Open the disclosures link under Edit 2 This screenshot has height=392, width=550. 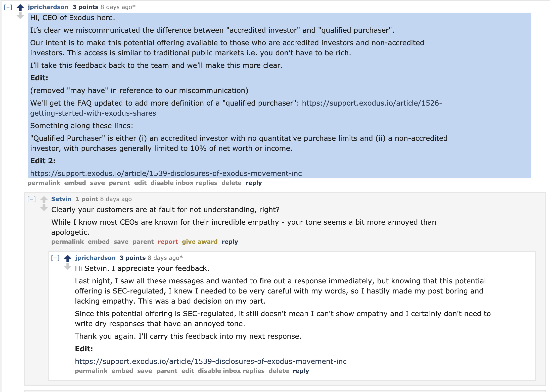coord(166,173)
